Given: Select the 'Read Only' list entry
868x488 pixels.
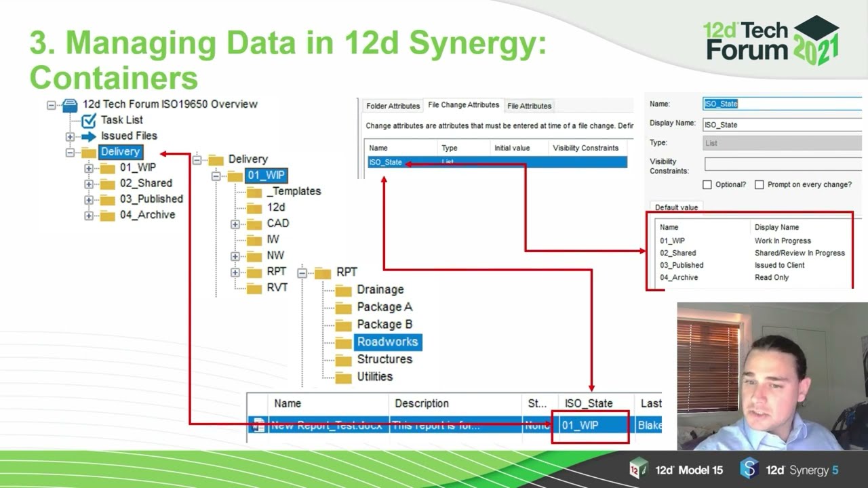Looking at the screenshot, I should (771, 277).
